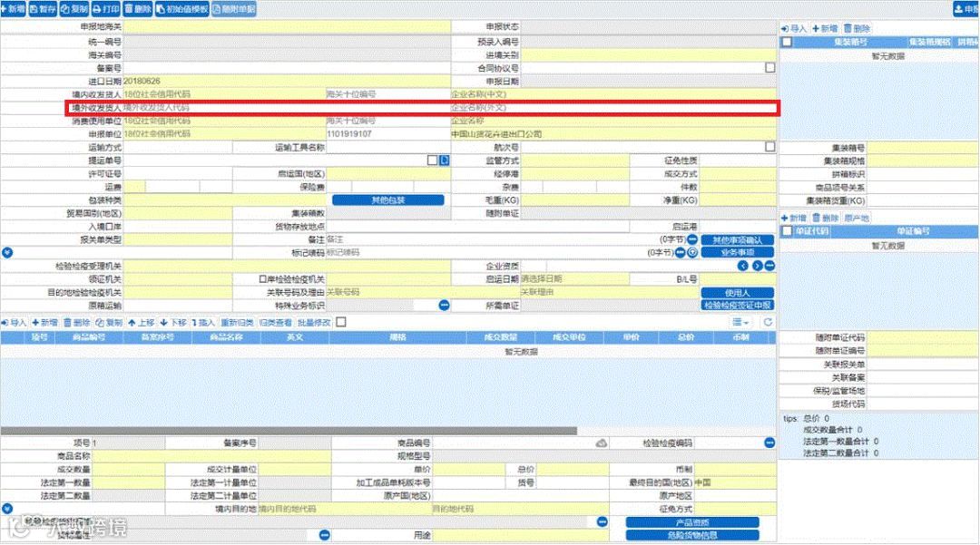
Task: Click the 暂存 save-draft toolbar button
Action: [x=44, y=9]
